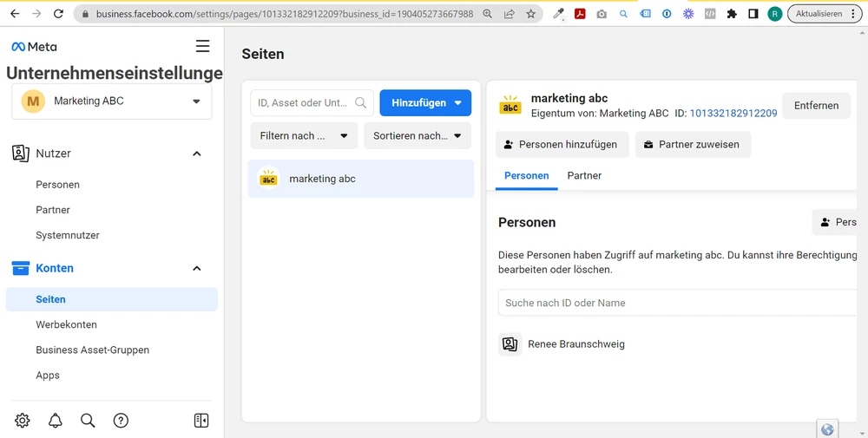The image size is (868, 438).
Task: Click the Nutzer section icon
Action: [x=21, y=154]
